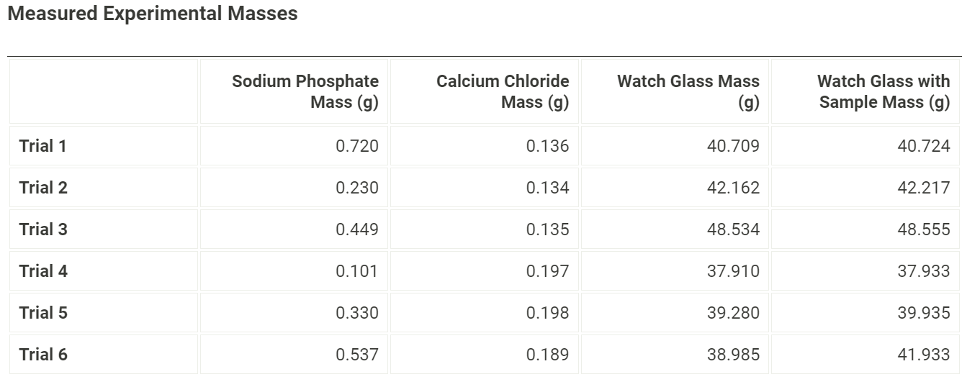Select the 38.985 watch glass cell

tap(733, 355)
